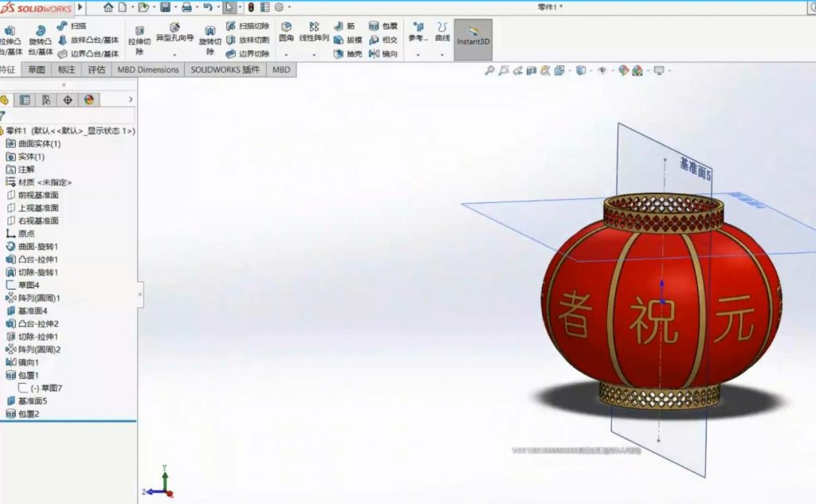Open dropdown arrow below 线性阵列
This screenshot has height=504, width=816.
click(x=314, y=55)
